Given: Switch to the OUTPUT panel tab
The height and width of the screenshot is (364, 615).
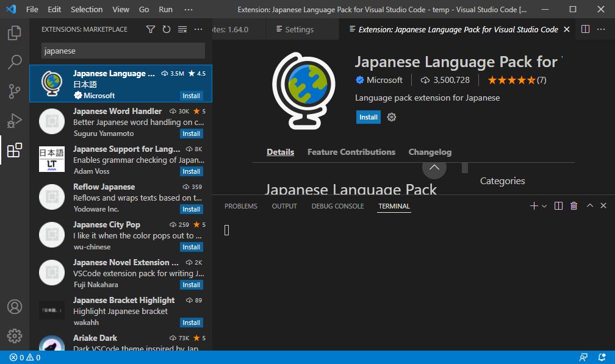Looking at the screenshot, I should click(284, 206).
